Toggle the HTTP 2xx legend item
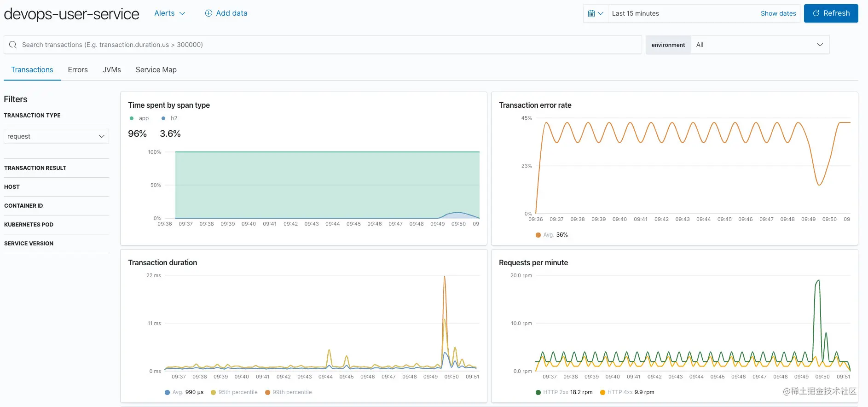This screenshot has width=868, height=407. point(564,392)
